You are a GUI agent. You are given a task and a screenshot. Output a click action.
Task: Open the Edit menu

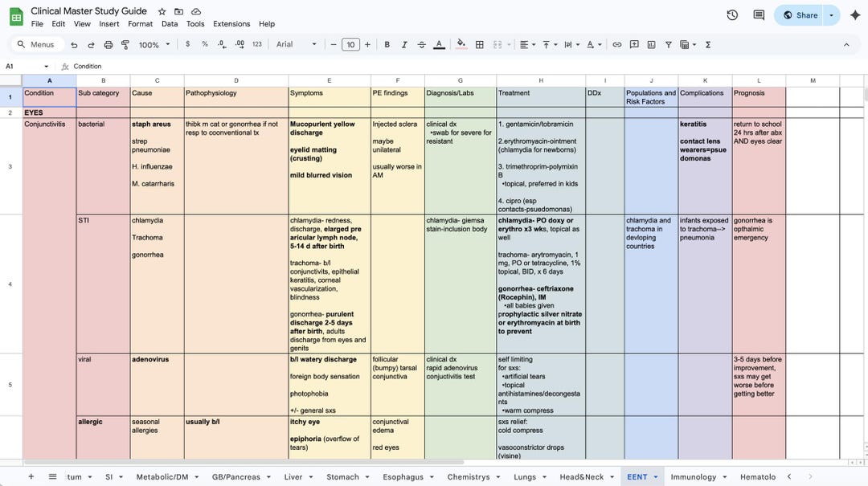tap(58, 24)
